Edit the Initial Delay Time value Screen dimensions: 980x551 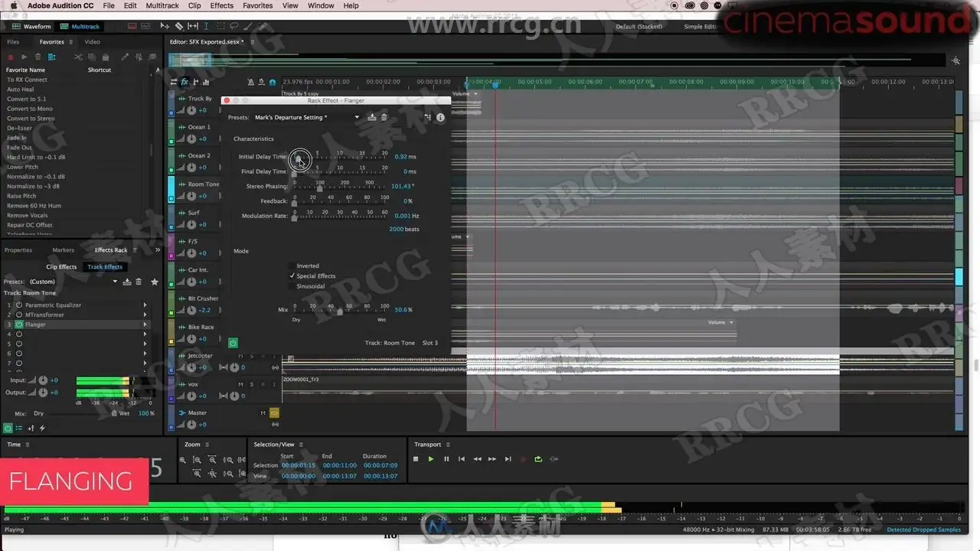400,157
